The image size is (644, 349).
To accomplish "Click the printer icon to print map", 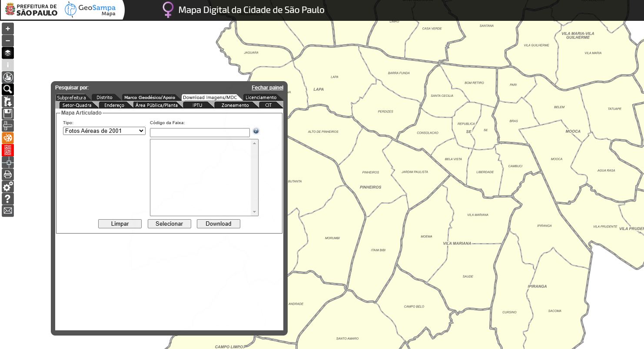I will pos(8,174).
